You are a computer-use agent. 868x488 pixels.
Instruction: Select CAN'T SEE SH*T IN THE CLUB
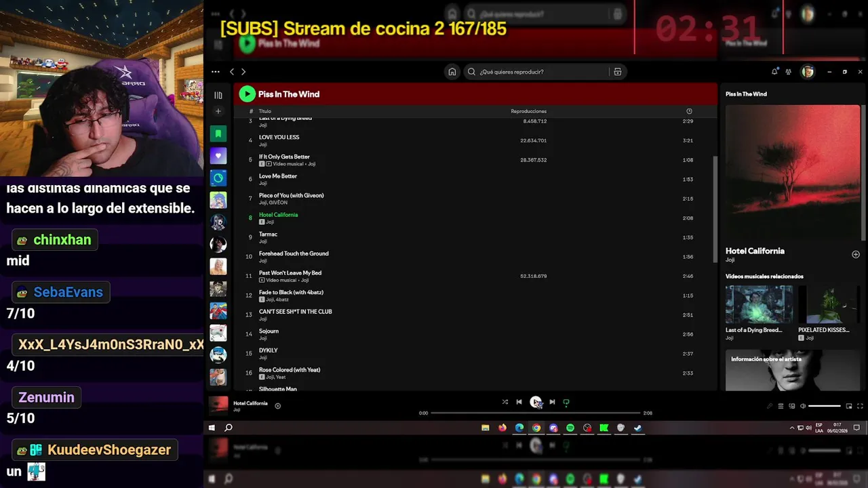click(x=475, y=314)
